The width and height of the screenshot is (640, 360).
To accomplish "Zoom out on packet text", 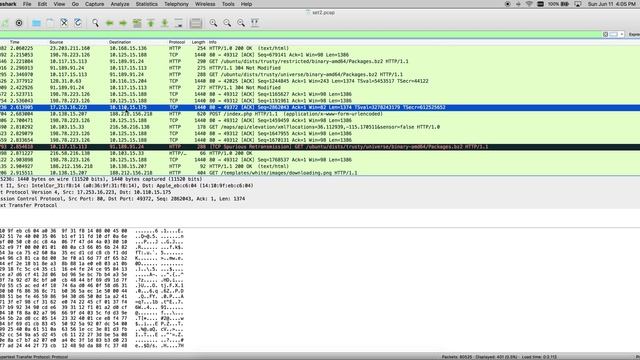I will (x=227, y=23).
